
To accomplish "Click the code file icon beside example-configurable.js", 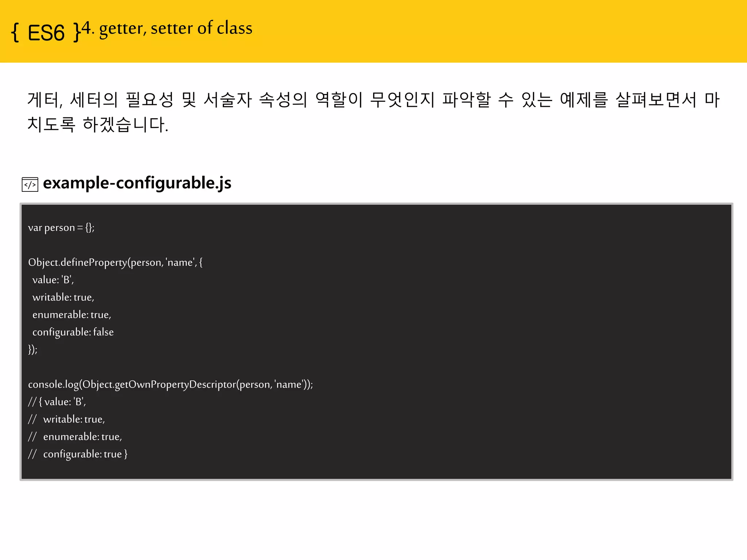I will point(30,184).
